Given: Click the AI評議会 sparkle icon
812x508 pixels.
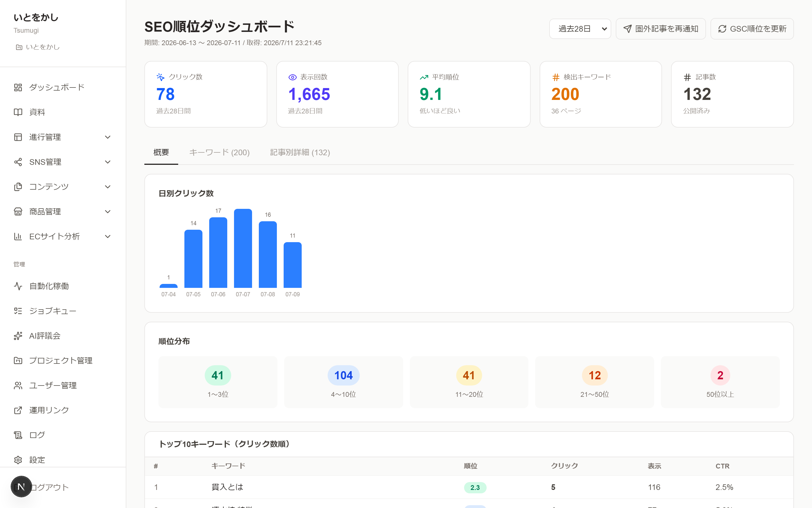Looking at the screenshot, I should [x=18, y=336].
